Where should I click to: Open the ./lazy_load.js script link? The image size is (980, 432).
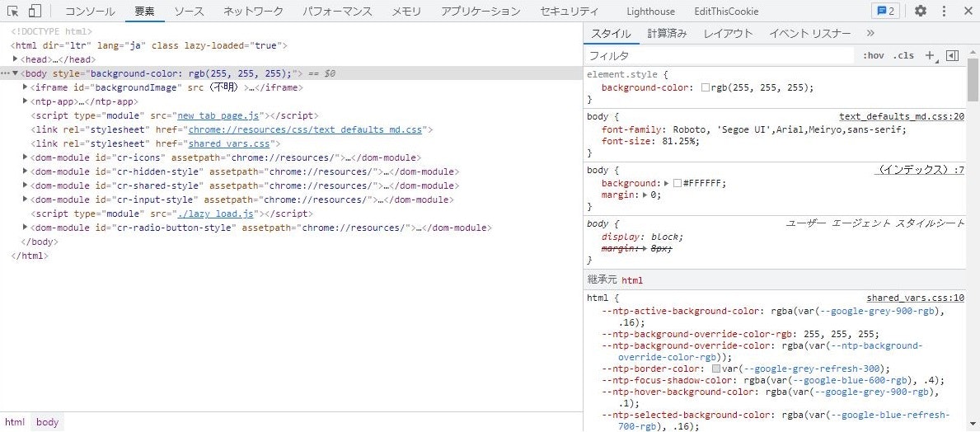coord(215,214)
